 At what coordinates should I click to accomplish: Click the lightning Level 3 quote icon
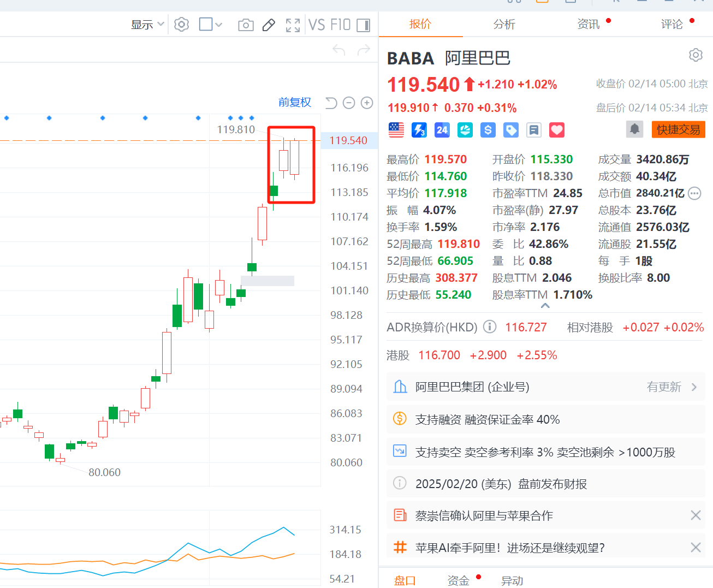419,130
